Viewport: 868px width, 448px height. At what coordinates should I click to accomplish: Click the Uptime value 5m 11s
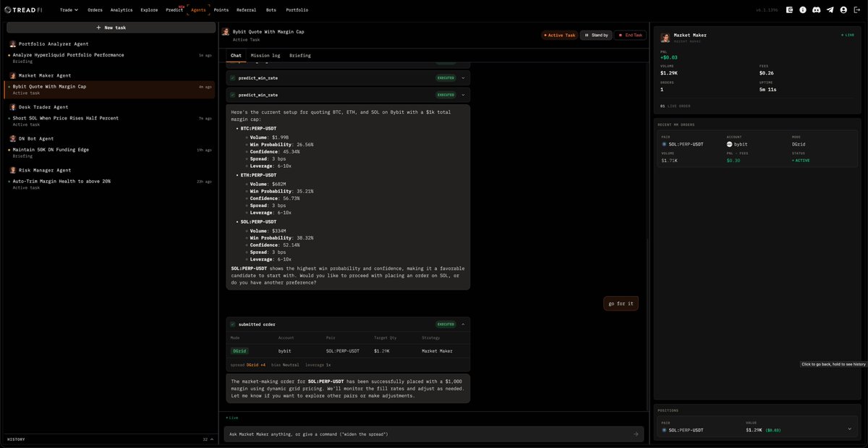767,89
